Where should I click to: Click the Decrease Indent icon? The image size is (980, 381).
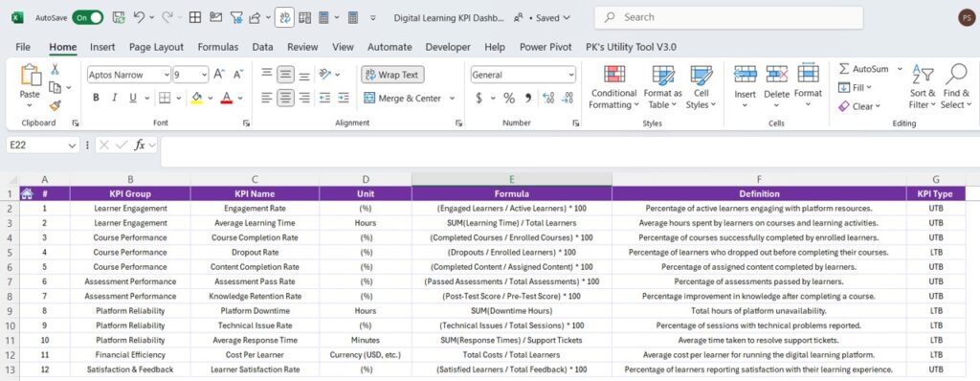[325, 98]
